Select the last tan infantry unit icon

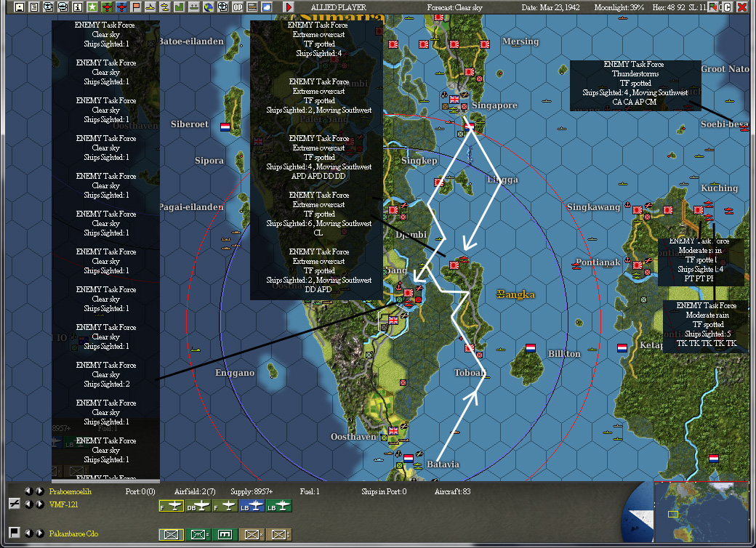pos(279,534)
